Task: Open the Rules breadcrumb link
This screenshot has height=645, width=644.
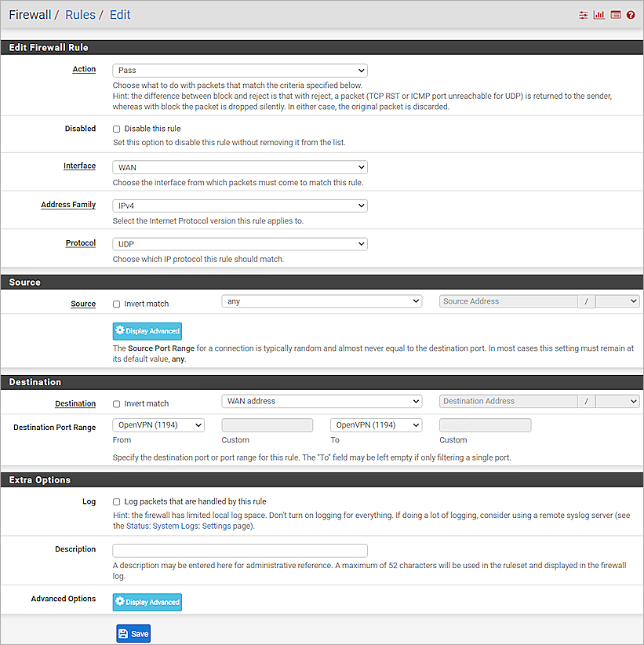Action: pos(82,14)
